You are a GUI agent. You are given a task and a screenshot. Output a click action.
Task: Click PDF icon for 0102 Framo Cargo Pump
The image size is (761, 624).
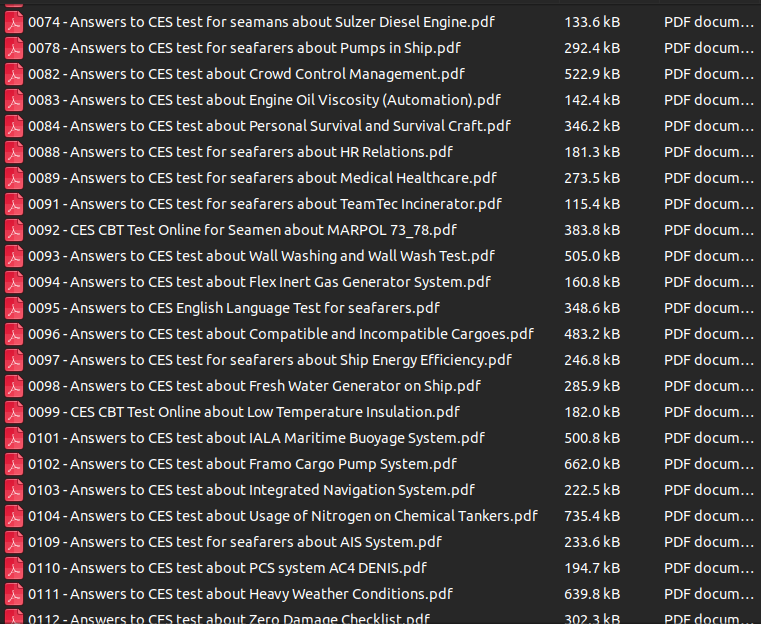point(14,464)
